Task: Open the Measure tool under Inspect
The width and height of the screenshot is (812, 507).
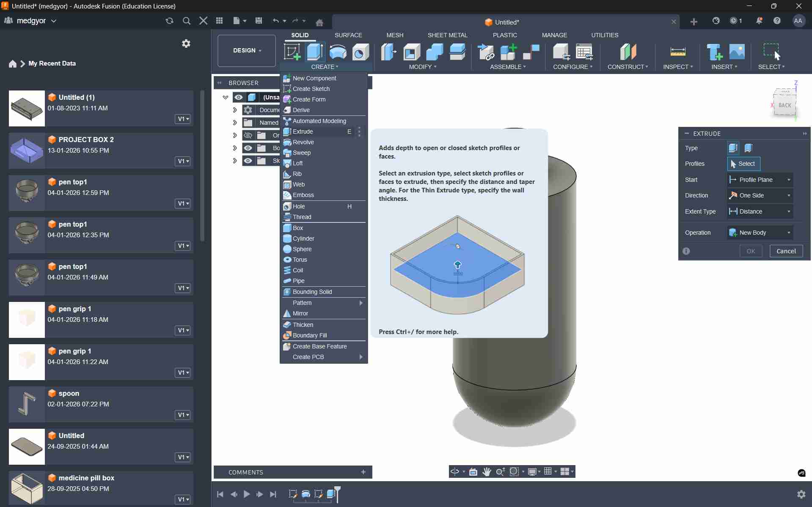Action: (677, 52)
